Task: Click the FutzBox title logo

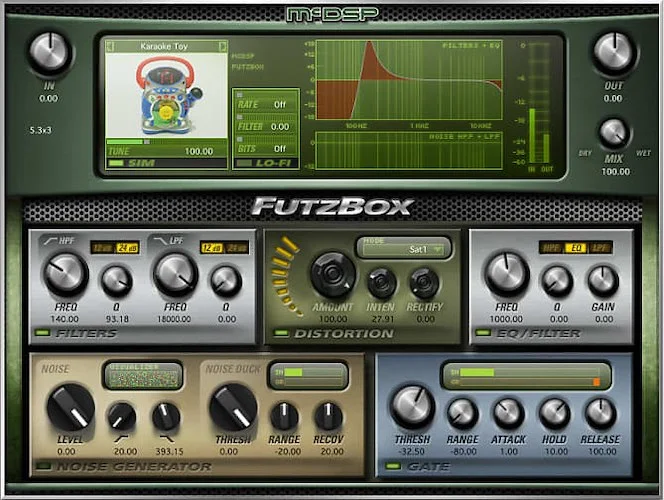Action: click(332, 207)
